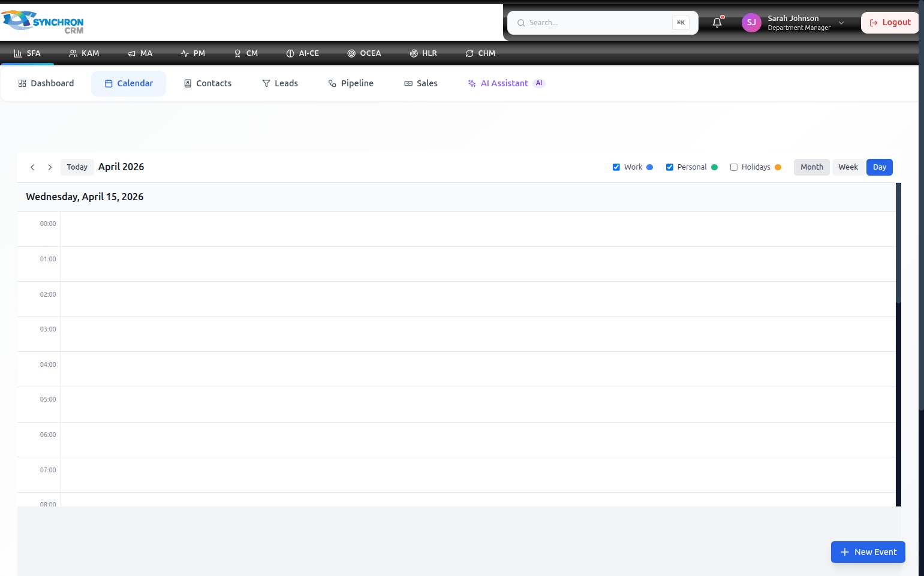Expand the Sarah Johnson user menu chevron
Screen dimensions: 924x576
841,23
